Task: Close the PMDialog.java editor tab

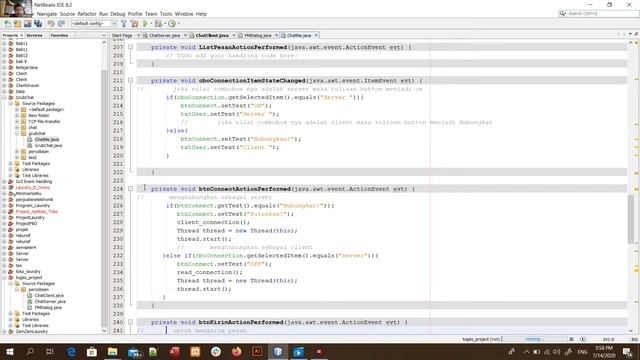Action: 276,36
